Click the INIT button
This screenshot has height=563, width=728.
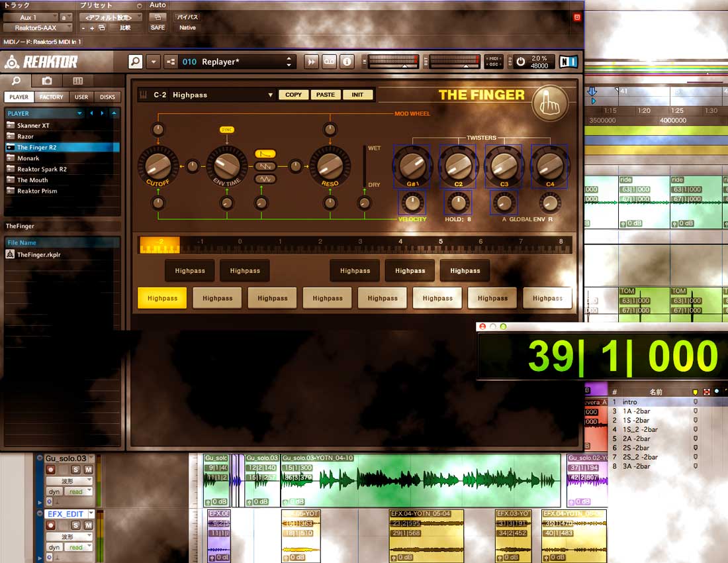357,95
